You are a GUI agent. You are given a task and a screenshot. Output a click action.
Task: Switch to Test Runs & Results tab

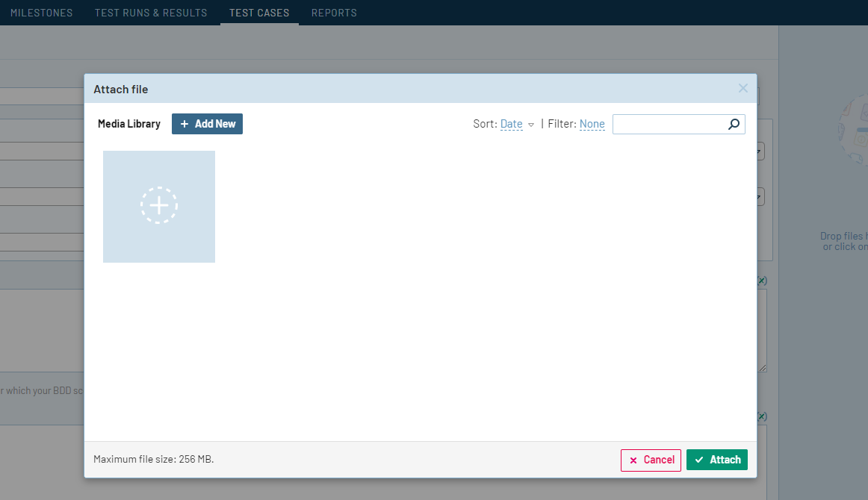click(x=151, y=13)
